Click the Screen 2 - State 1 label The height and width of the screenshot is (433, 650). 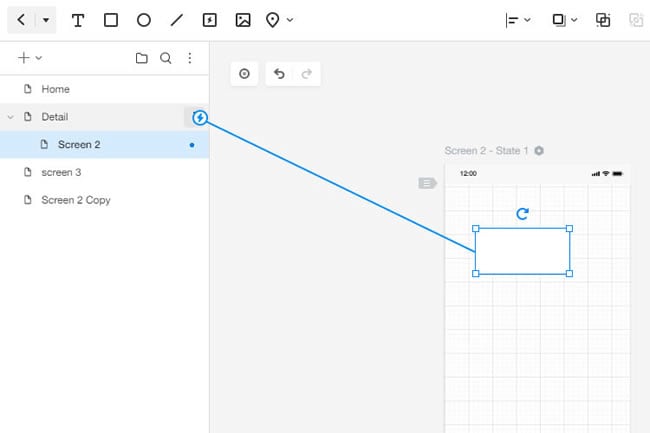click(486, 150)
